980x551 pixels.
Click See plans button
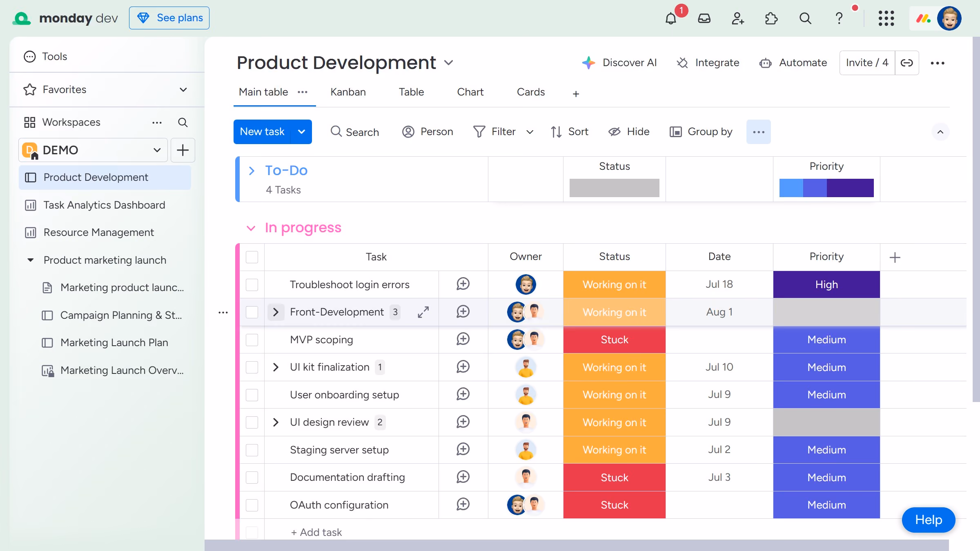(x=169, y=18)
